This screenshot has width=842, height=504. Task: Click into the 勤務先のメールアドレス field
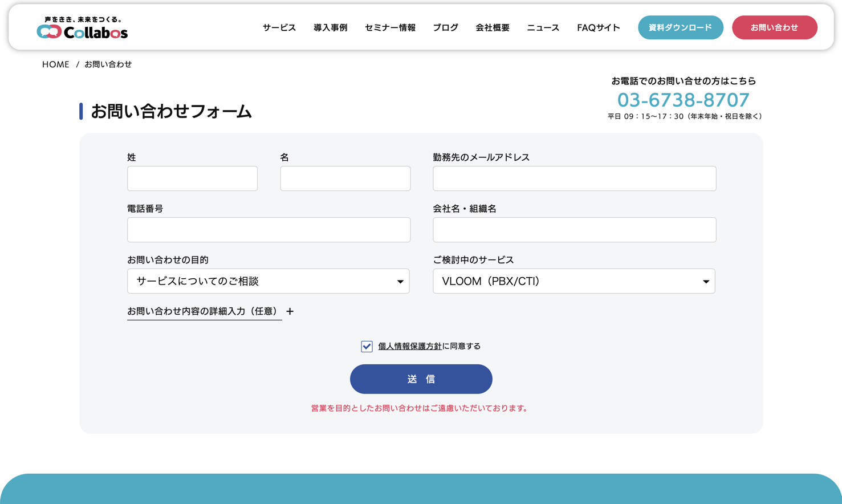(574, 178)
